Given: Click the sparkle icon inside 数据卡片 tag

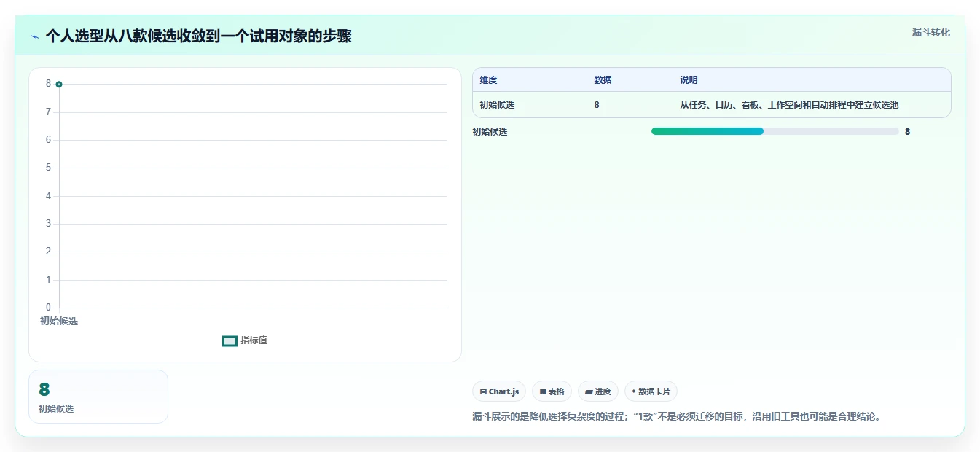Looking at the screenshot, I should 634,391.
